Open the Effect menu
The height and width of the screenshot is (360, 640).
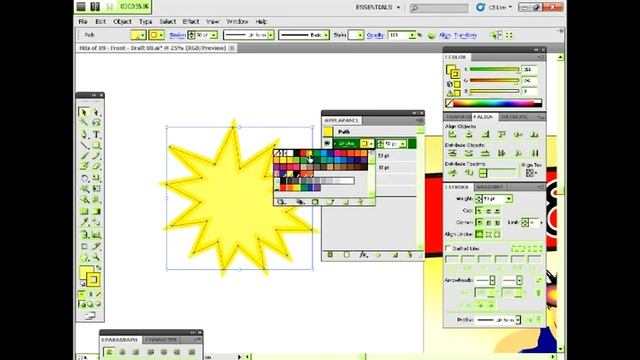(191, 22)
